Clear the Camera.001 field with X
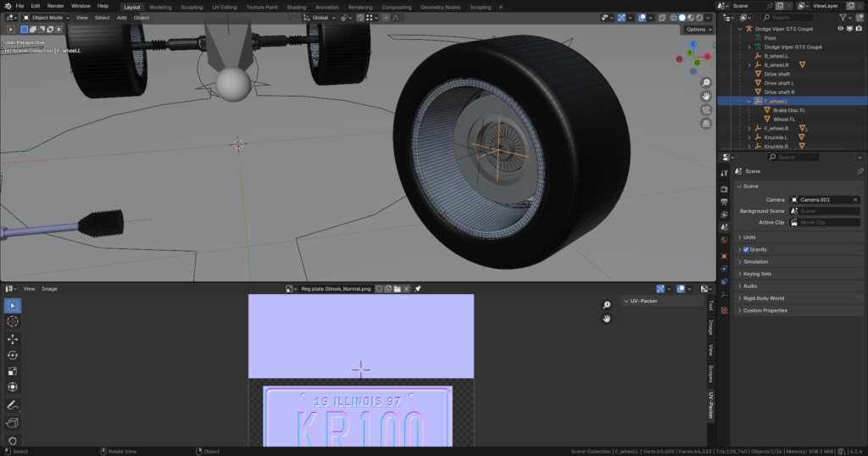The width and height of the screenshot is (868, 456). click(855, 200)
